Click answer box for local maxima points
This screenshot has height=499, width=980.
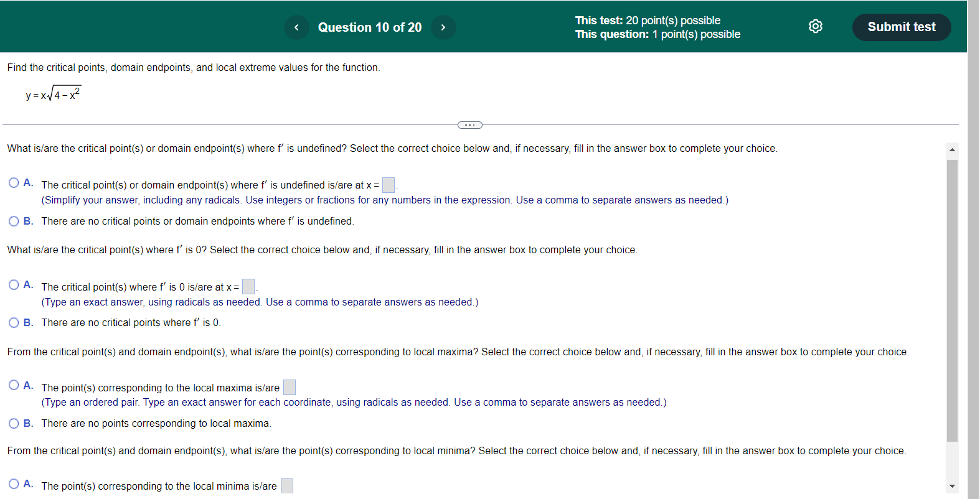[x=290, y=388]
